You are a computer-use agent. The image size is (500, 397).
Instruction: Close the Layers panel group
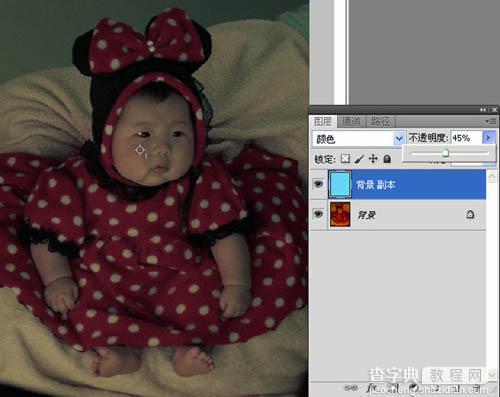(494, 110)
